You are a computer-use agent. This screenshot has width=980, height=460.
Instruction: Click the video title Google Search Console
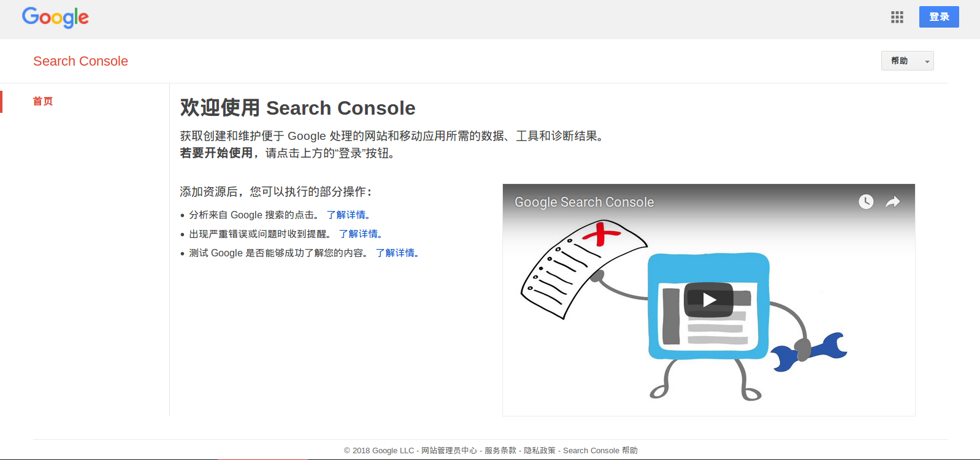coord(584,202)
